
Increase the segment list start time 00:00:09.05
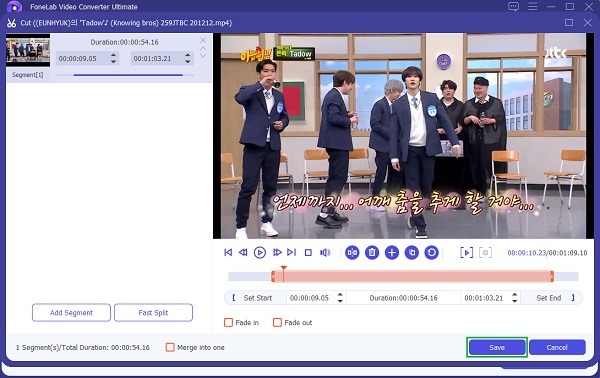[x=113, y=55]
